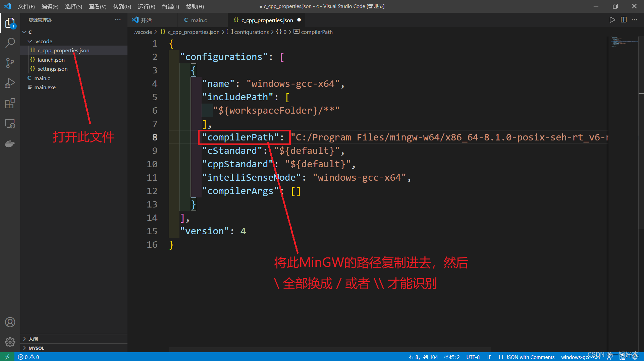Open the 选择(S) menu
Screen dimensions: 644x361
click(x=73, y=6)
